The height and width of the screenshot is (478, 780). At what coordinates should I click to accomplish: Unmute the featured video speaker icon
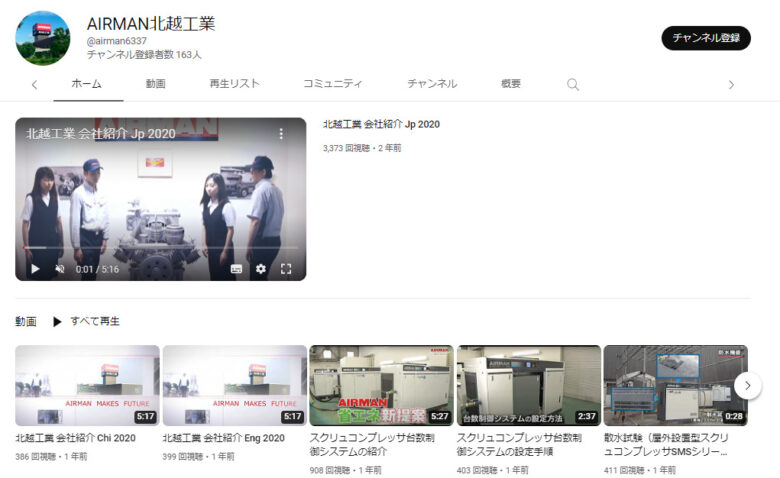[x=60, y=269]
